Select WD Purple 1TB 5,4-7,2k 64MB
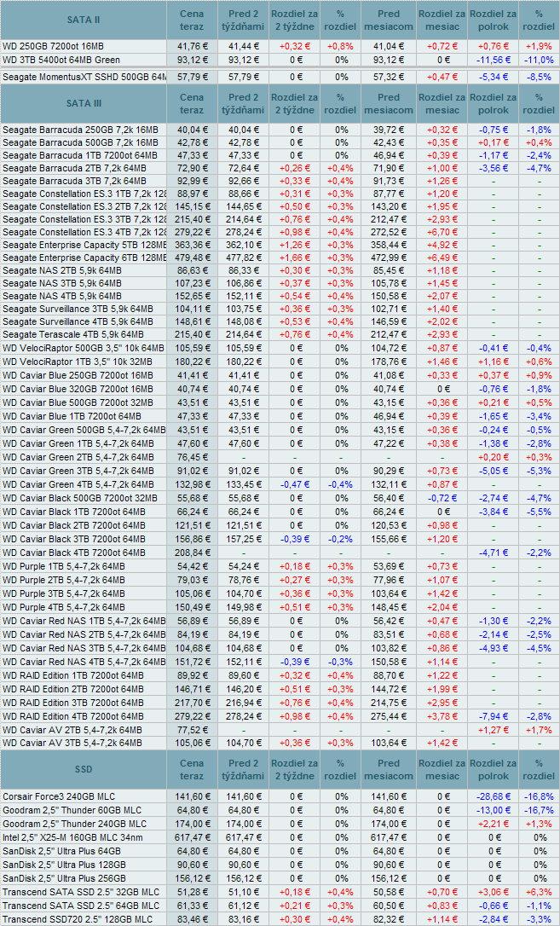The width and height of the screenshot is (560, 926). (x=64, y=566)
